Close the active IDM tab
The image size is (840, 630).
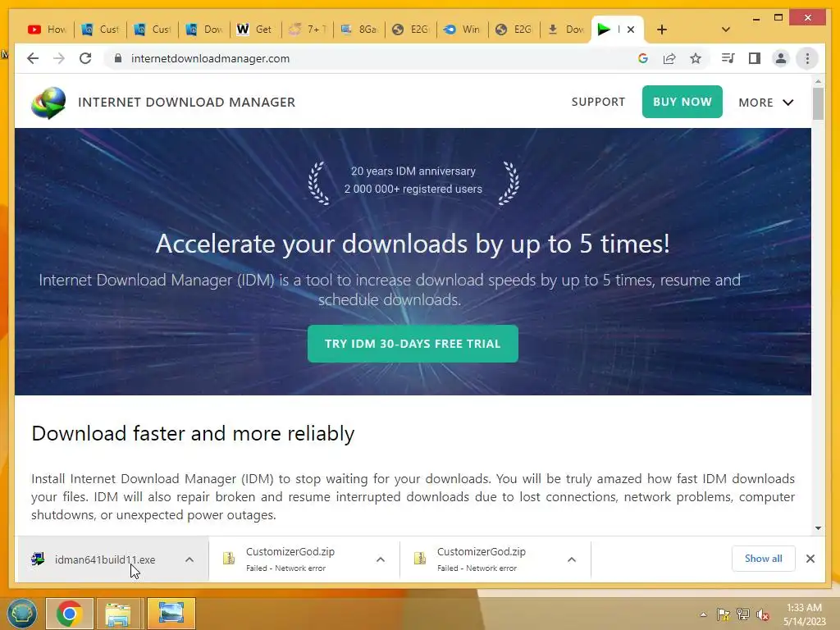[x=631, y=30]
